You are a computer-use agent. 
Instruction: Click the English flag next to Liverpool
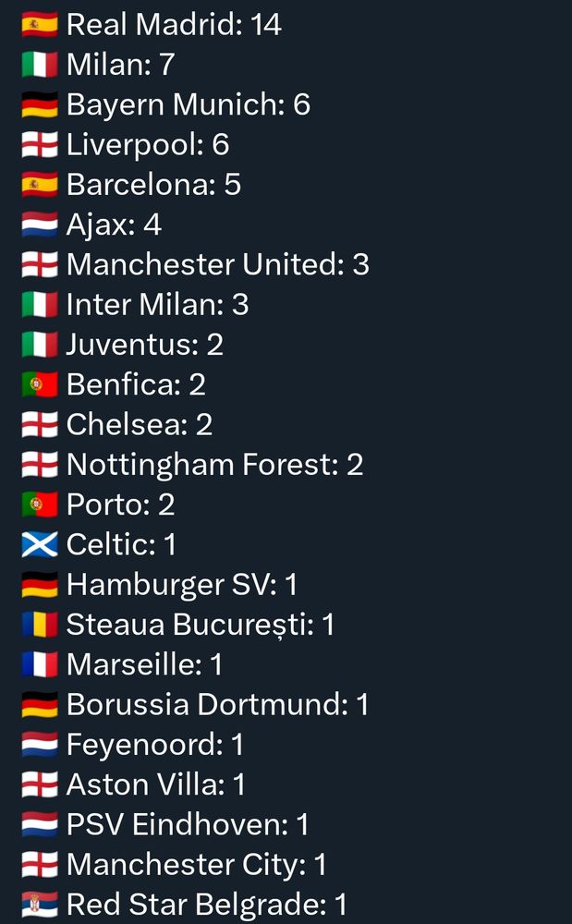[x=40, y=145]
